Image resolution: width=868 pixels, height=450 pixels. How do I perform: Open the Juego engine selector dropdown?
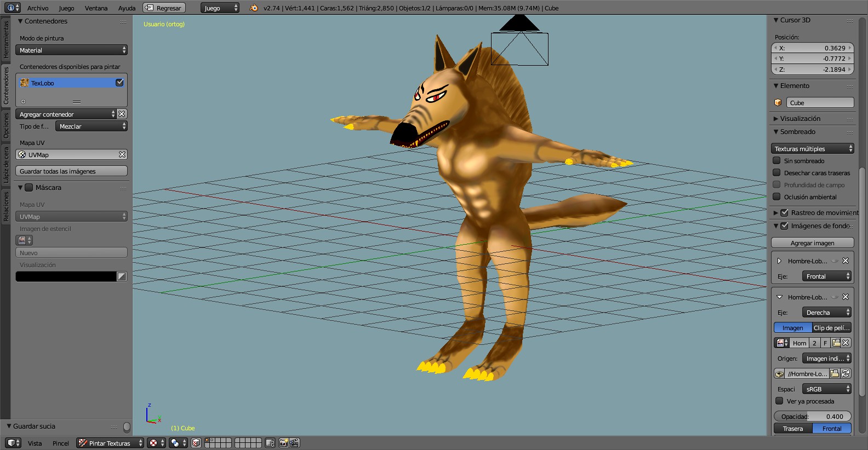[x=220, y=8]
